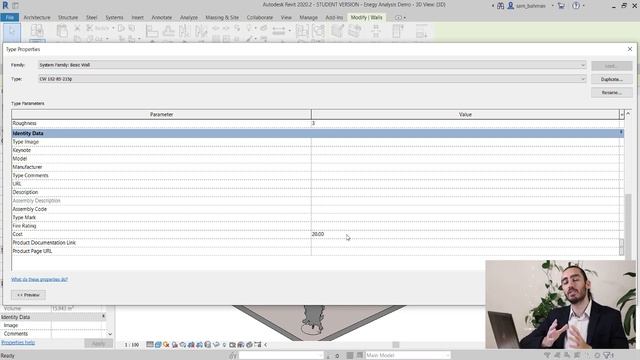The width and height of the screenshot is (640, 360).
Task: Toggle Select Links icon in status bar
Action: (547, 355)
